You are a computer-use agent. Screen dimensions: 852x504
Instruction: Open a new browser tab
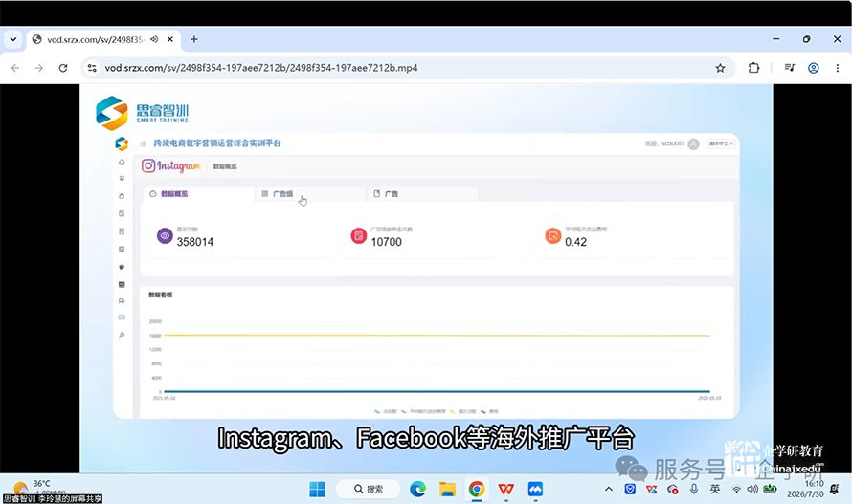tap(194, 39)
